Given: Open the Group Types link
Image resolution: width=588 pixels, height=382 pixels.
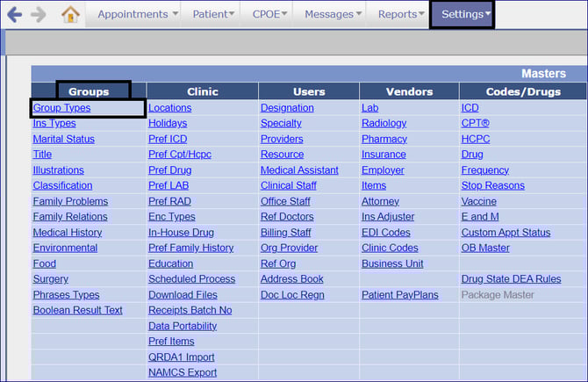Looking at the screenshot, I should point(61,108).
